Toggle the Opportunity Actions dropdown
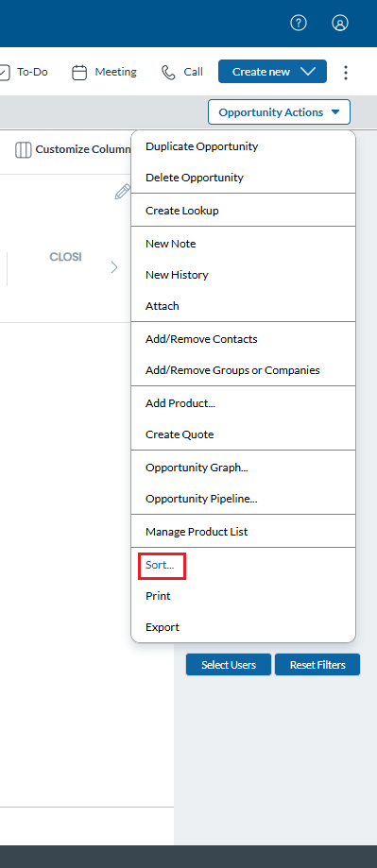 (279, 111)
